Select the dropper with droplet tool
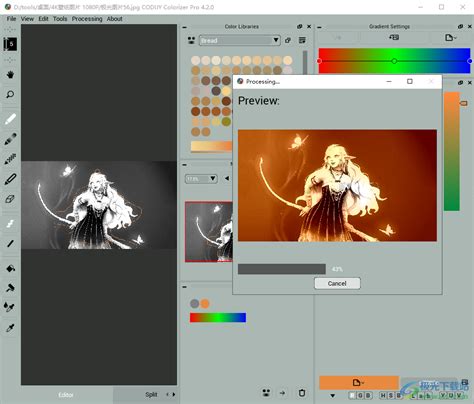The image size is (474, 404). pyautogui.click(x=10, y=307)
